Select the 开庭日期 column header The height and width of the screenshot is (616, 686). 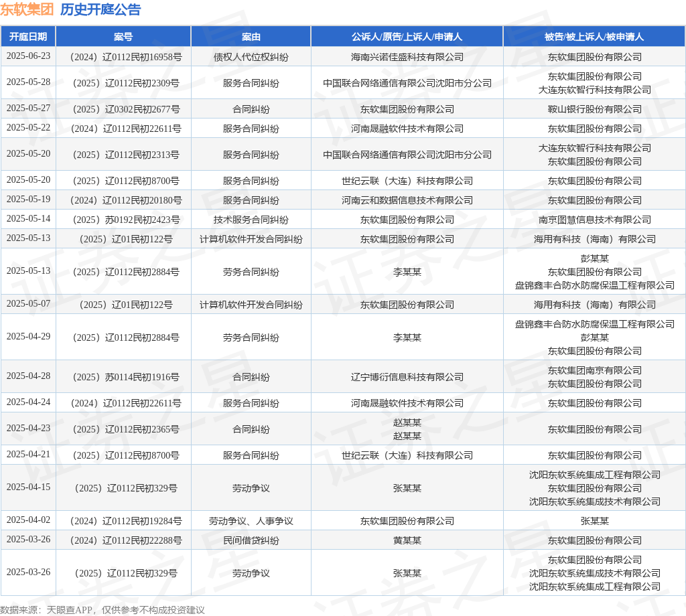(28, 37)
